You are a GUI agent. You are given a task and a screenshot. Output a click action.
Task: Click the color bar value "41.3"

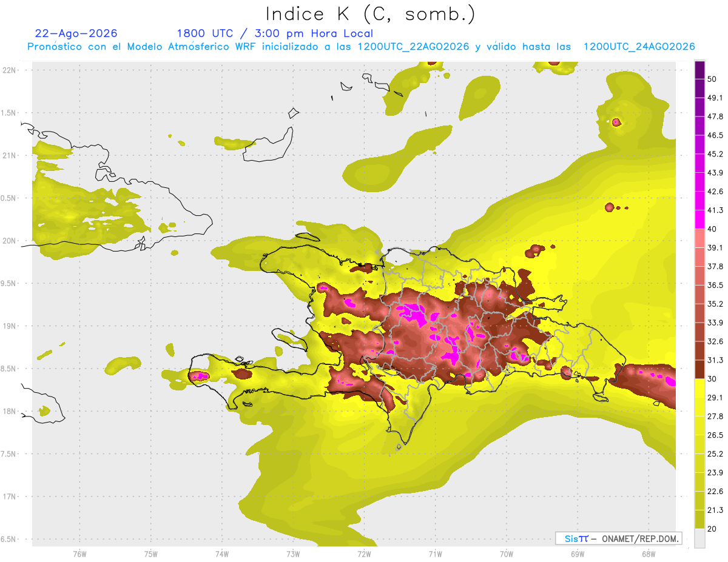point(715,210)
